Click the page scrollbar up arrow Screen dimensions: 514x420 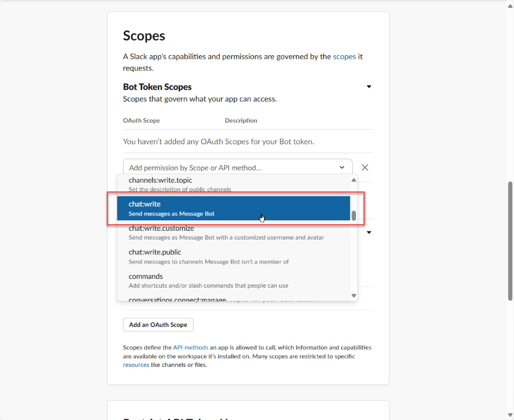coord(510,6)
